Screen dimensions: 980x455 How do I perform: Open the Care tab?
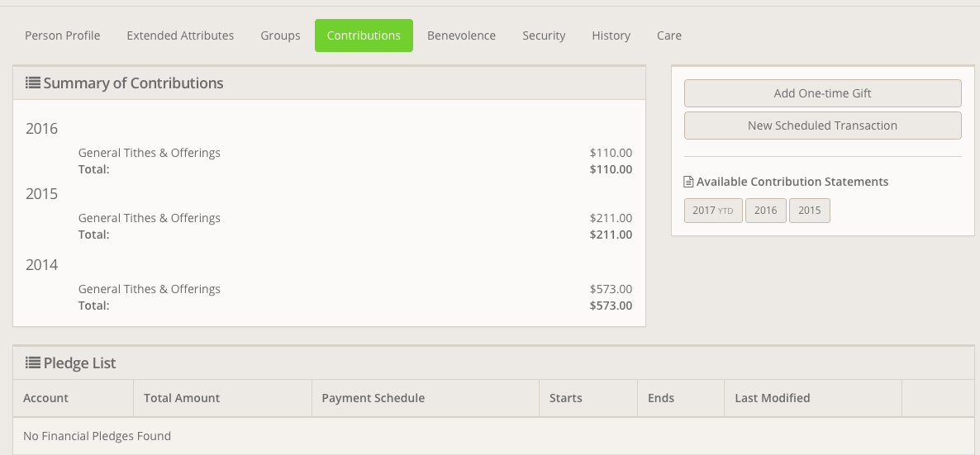click(669, 36)
